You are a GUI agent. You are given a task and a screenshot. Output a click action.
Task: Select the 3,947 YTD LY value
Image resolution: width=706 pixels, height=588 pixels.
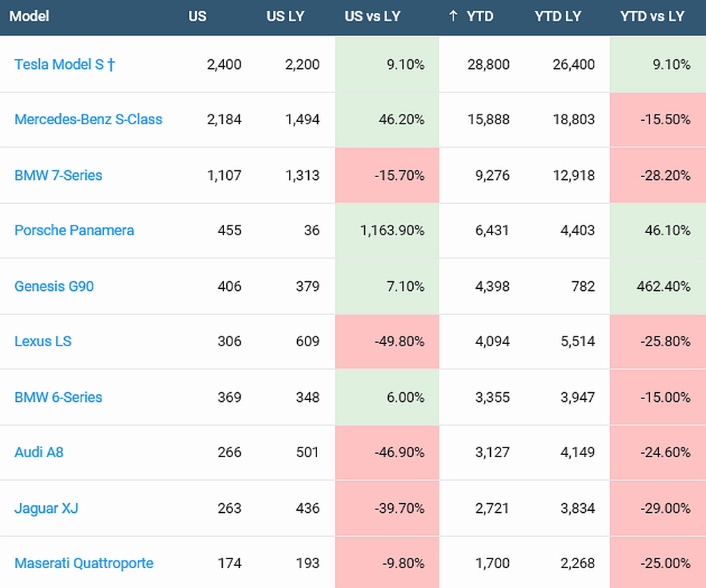tap(578, 397)
